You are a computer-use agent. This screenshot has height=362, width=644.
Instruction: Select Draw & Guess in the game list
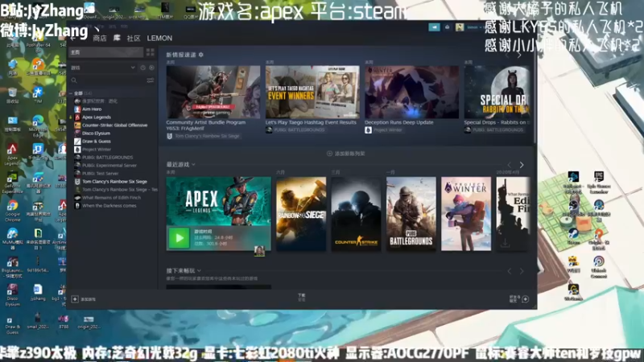click(x=96, y=142)
